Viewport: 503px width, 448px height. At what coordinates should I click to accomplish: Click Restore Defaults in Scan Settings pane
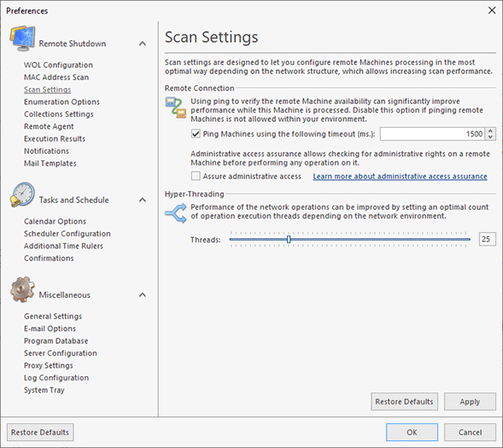[x=404, y=402]
